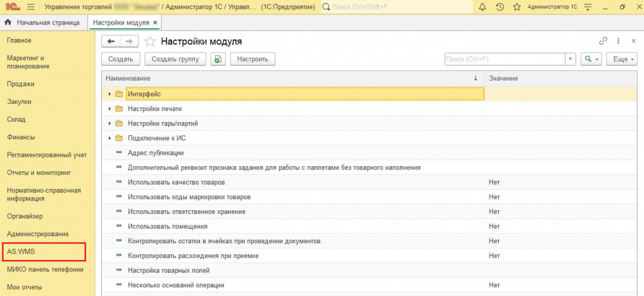Close the Настройки модуля form with X
644x296 pixels.
pyautogui.click(x=633, y=41)
